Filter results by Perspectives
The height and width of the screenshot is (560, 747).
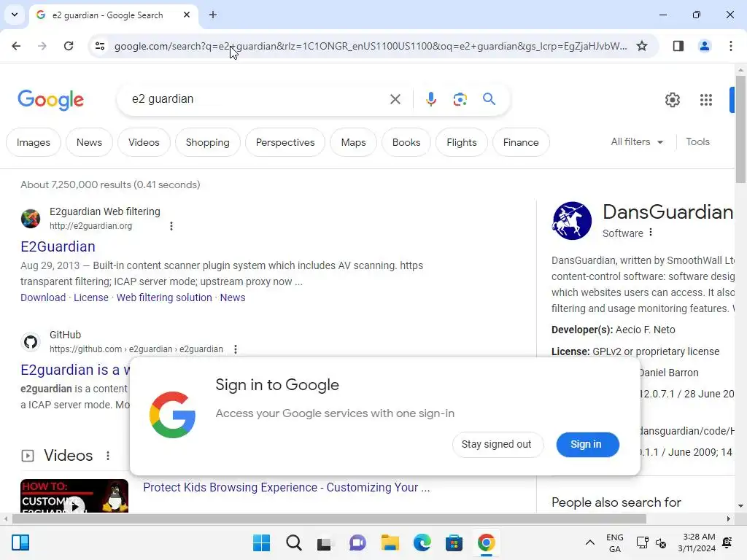click(x=285, y=142)
